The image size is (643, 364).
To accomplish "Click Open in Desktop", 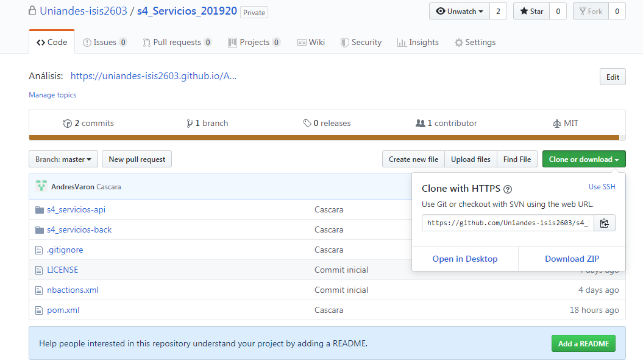I will [465, 259].
